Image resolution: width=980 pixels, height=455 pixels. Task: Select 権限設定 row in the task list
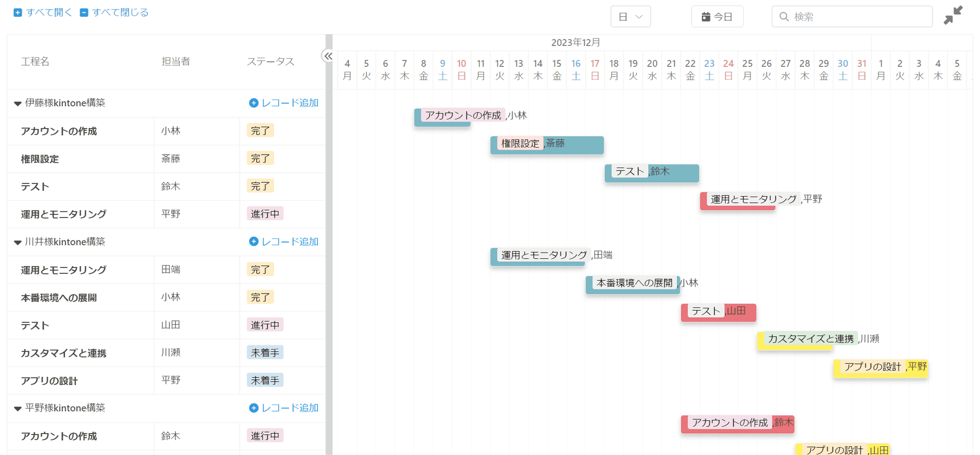(x=166, y=159)
